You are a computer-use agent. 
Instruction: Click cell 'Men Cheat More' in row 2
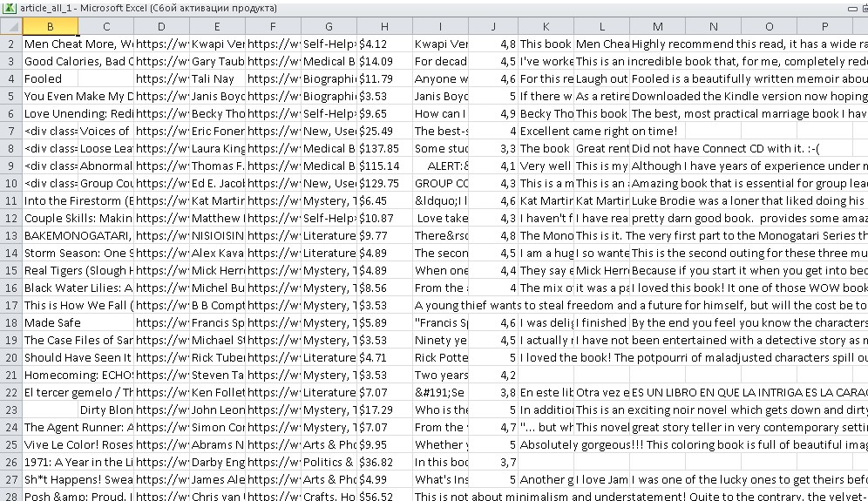coord(78,44)
